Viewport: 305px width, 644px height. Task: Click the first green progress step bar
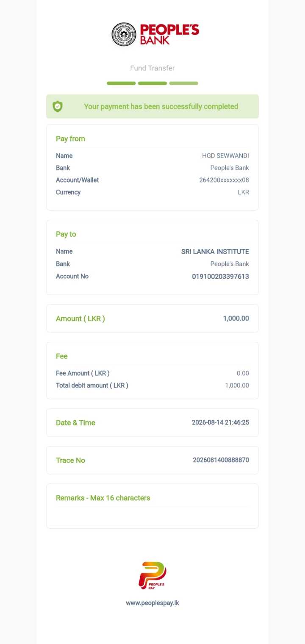[x=121, y=83]
